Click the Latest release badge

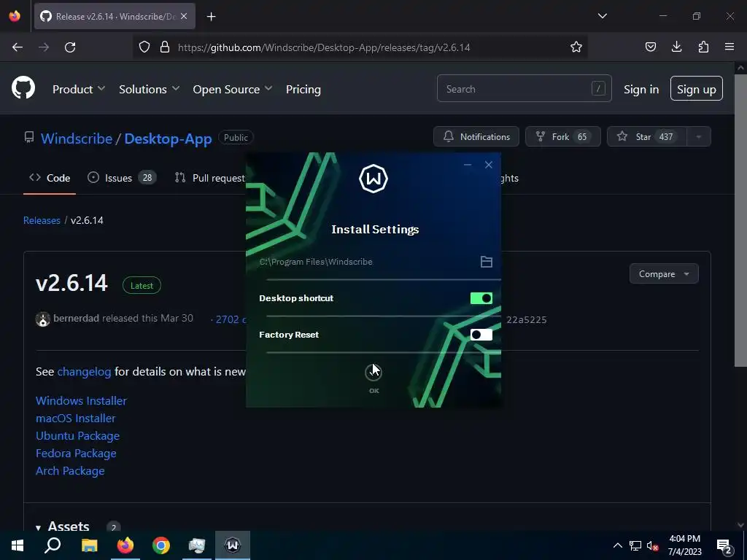click(x=142, y=285)
